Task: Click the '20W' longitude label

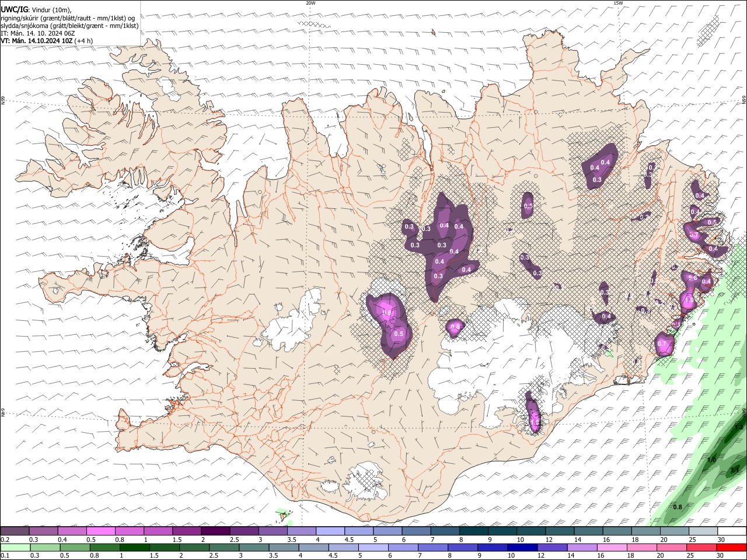Action: [x=310, y=3]
